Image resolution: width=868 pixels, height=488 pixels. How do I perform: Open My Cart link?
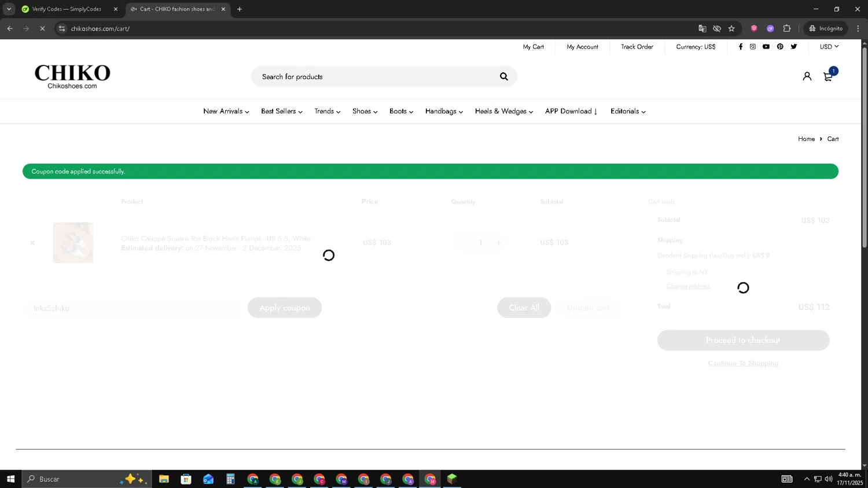534,47
